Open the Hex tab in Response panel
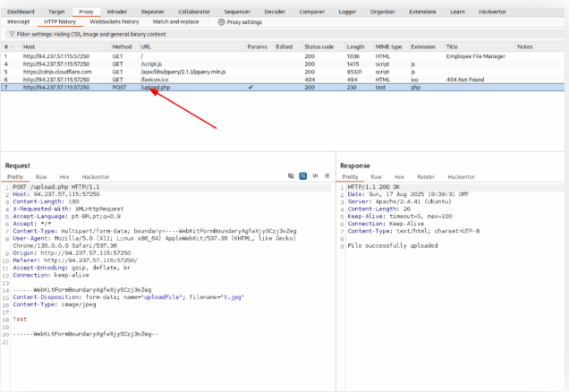The image size is (569, 392). click(399, 177)
